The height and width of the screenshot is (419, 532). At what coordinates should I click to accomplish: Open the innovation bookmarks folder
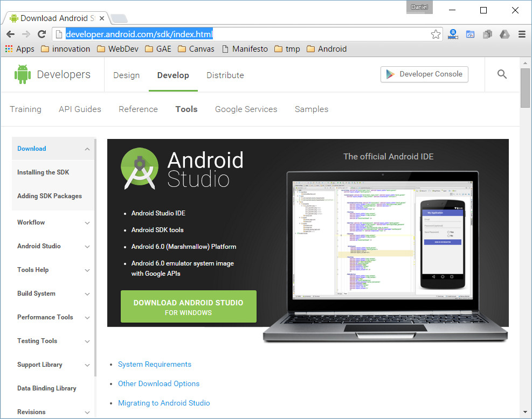(65, 49)
